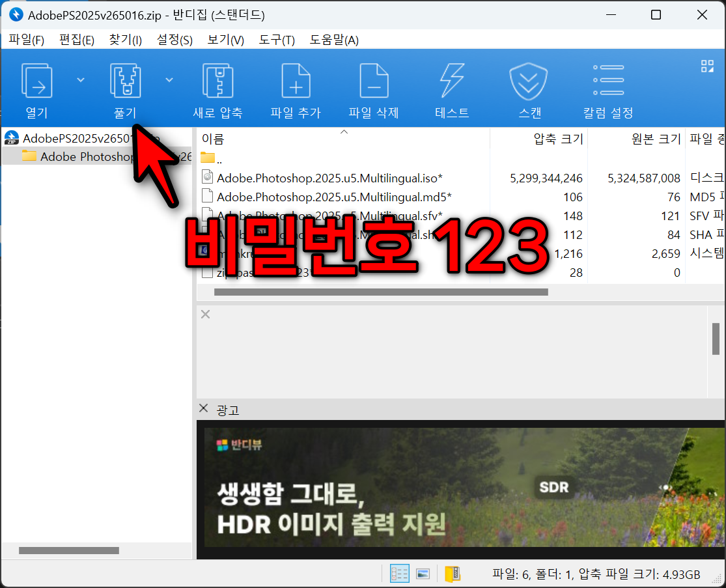Expand the 풀기 dropdown arrow
The image size is (726, 588).
[169, 80]
